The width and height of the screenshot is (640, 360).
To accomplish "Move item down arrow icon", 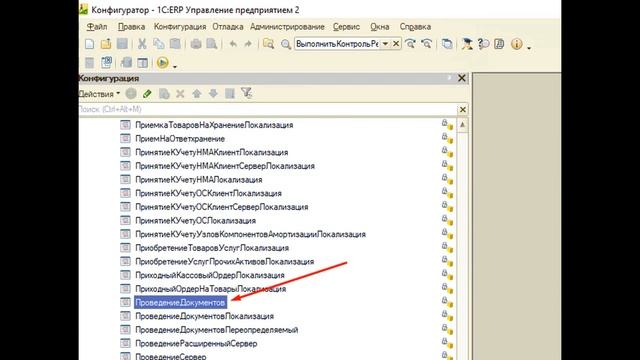I will coord(213,94).
